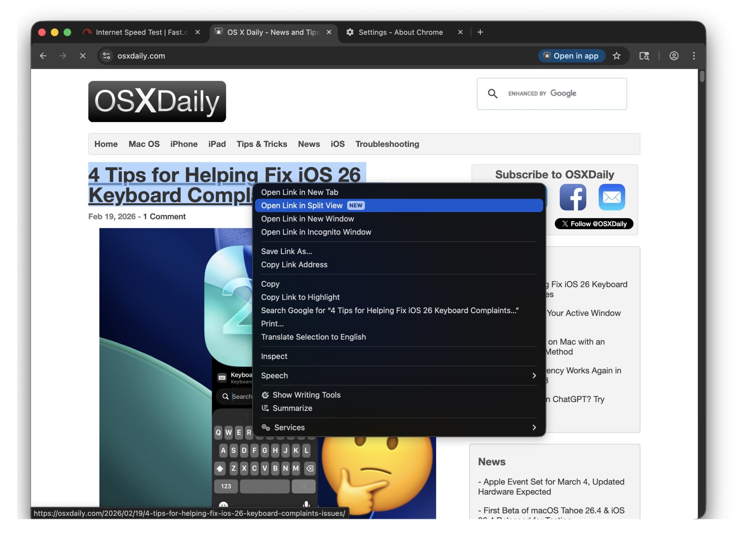Switch to Settings - About Chrome tab
The width and height of the screenshot is (737, 560).
(401, 32)
